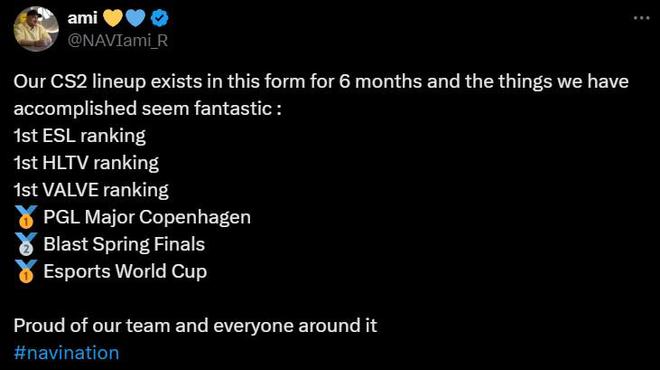The height and width of the screenshot is (370, 660).
Task: Click 'accomplished seem fantastic' text line
Action: pos(147,109)
